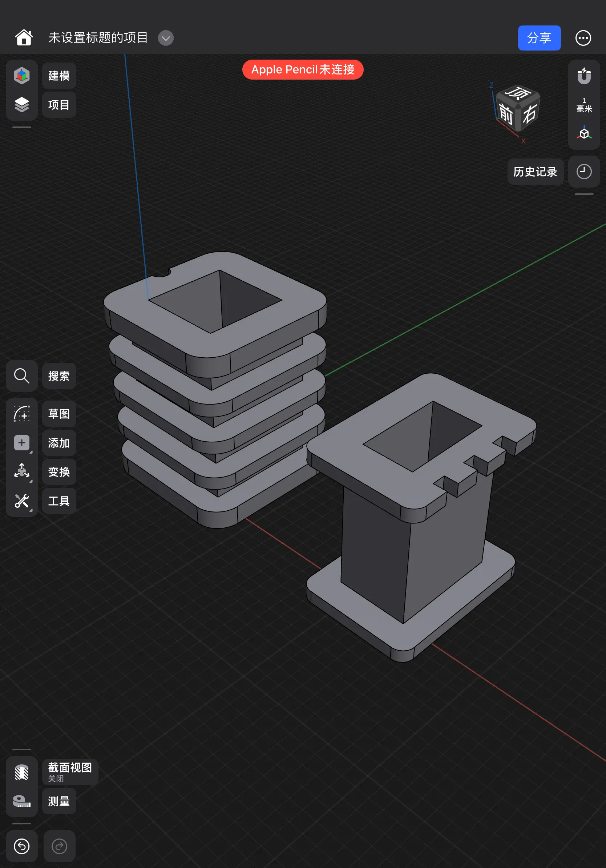This screenshot has width=606, height=868.
Task: Click the undo arrow button
Action: click(21, 846)
